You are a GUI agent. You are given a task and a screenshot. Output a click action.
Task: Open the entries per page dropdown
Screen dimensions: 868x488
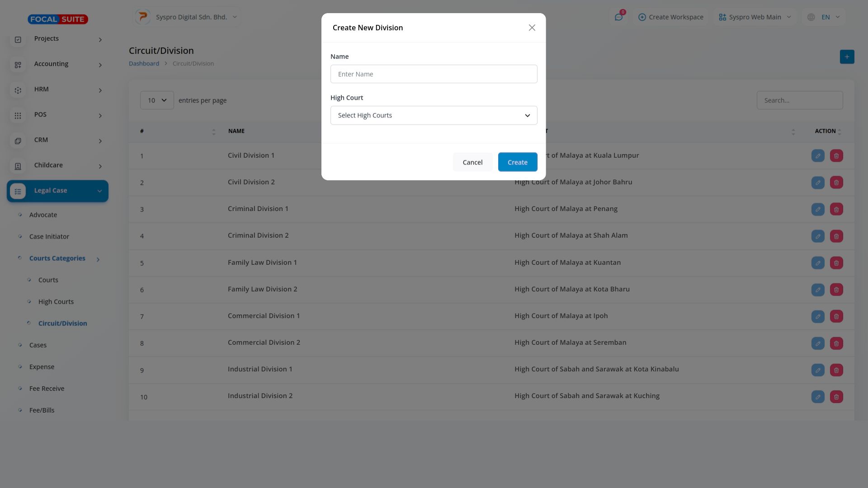point(157,100)
